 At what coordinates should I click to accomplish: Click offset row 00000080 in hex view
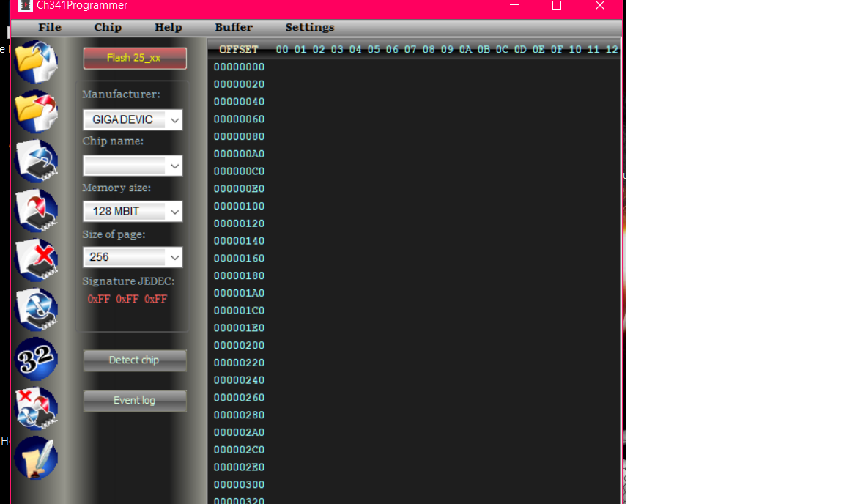coord(239,136)
